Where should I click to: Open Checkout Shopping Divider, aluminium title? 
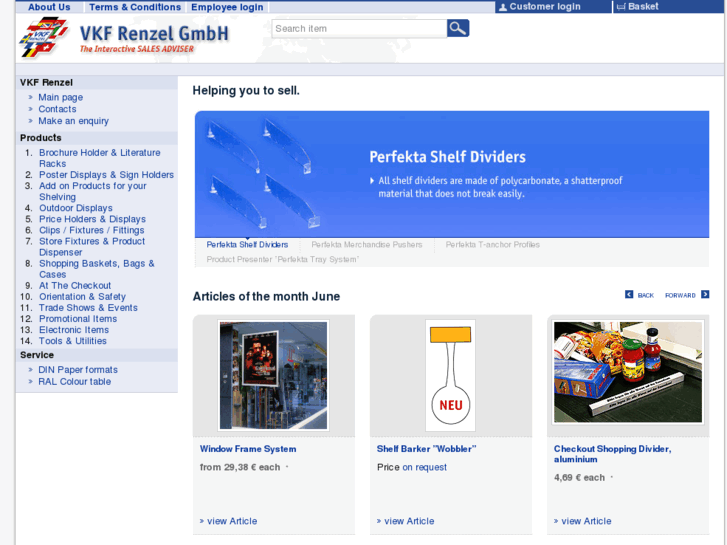(612, 454)
